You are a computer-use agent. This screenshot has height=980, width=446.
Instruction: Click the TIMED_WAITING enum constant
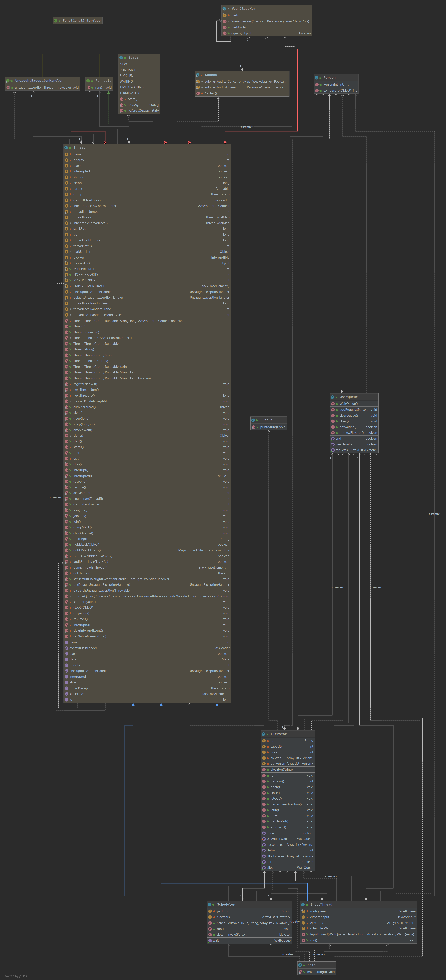[x=132, y=87]
